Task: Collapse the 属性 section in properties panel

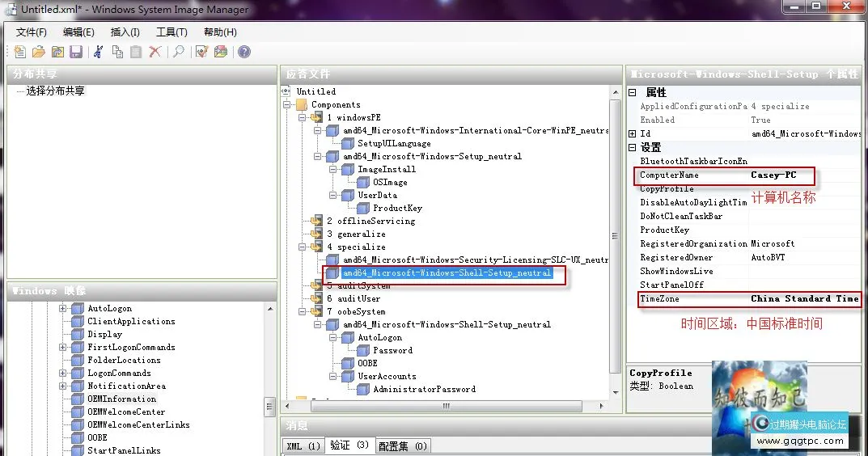Action: click(633, 93)
